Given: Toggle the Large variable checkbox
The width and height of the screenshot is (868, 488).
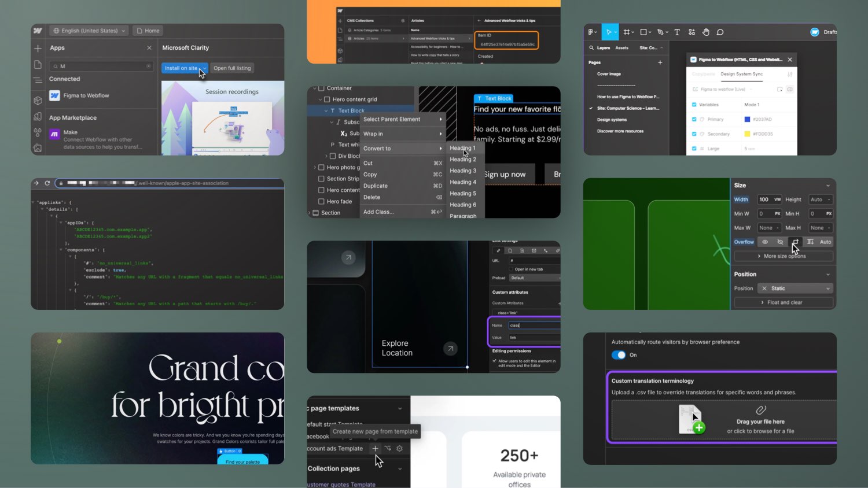Looking at the screenshot, I should [694, 149].
